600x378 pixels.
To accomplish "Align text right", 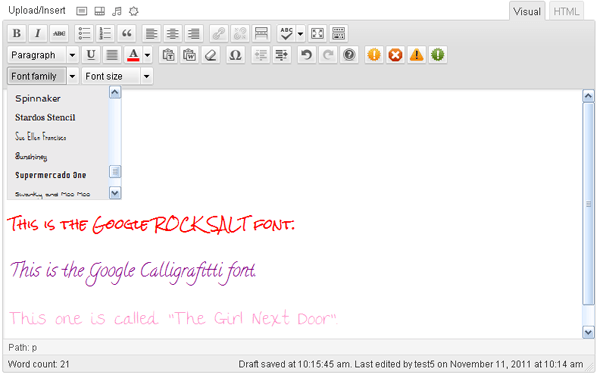I will (x=194, y=34).
